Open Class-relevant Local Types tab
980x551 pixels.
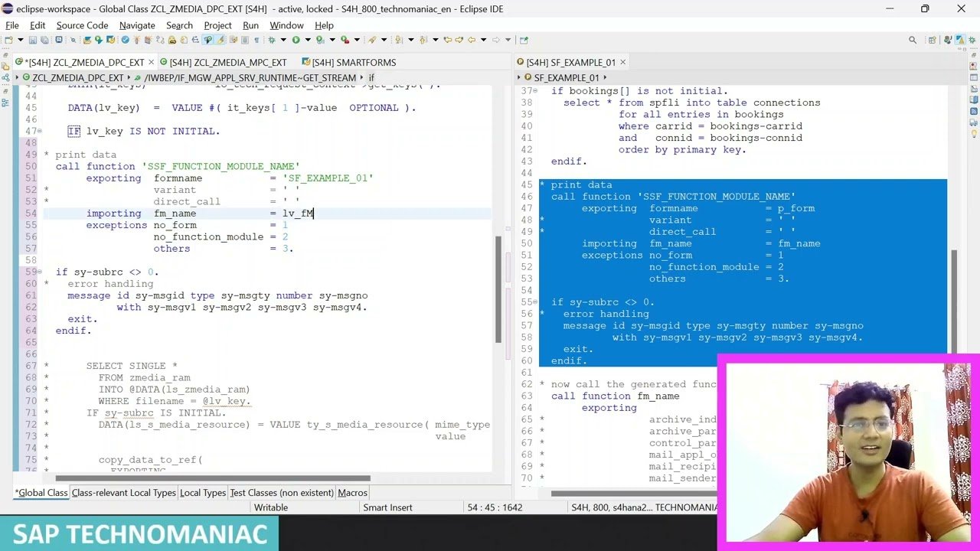click(x=123, y=493)
